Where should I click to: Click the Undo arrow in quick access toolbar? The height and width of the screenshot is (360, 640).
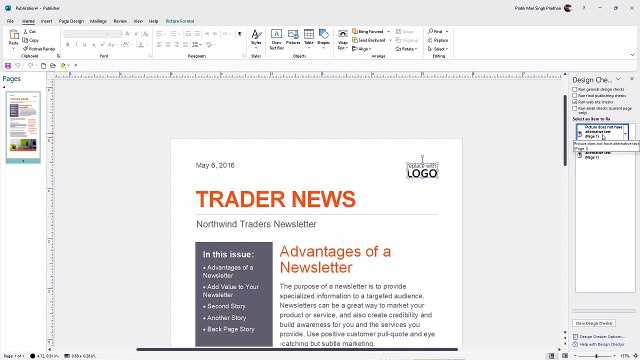(17, 65)
